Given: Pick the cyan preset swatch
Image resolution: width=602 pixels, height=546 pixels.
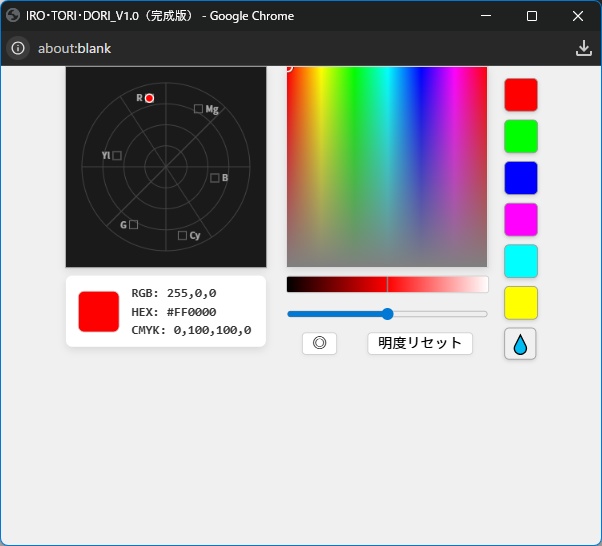Looking at the screenshot, I should [521, 261].
